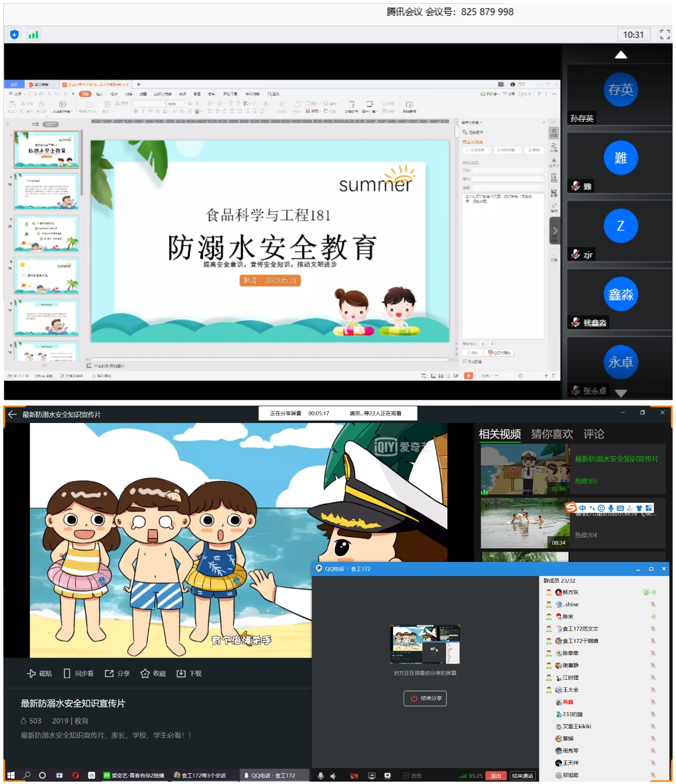Toggle speaker volume in QQ call

[333, 776]
